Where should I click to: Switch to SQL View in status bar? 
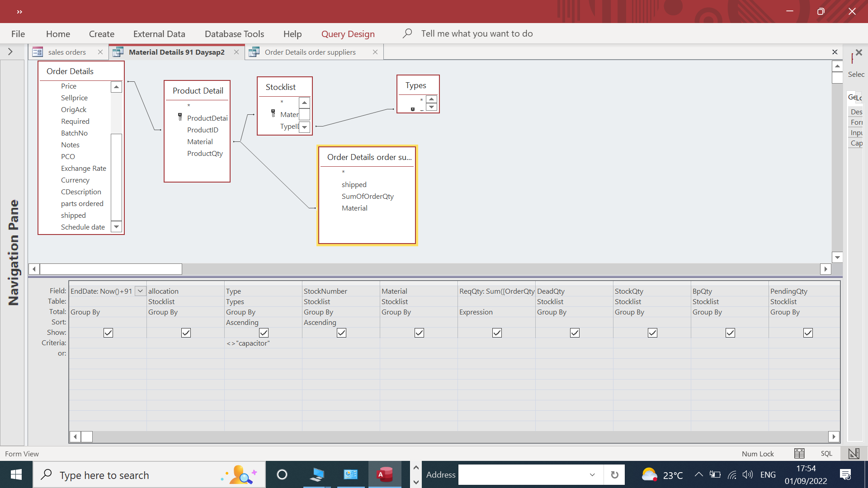(x=826, y=453)
